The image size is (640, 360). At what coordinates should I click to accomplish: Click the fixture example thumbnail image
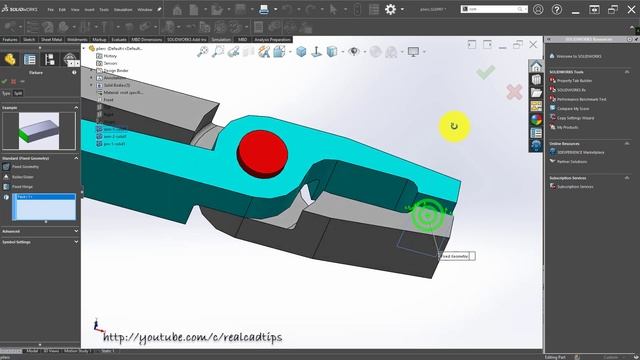pos(39,131)
